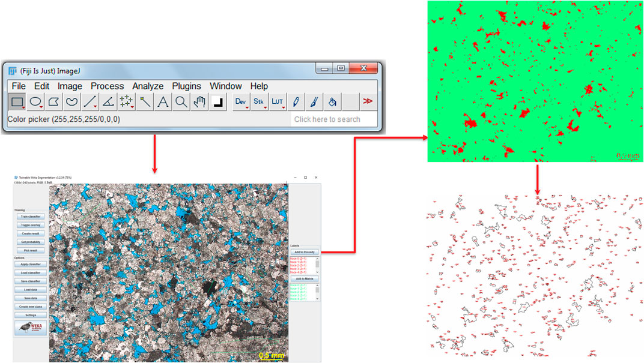Select the Angle tool

click(x=108, y=102)
